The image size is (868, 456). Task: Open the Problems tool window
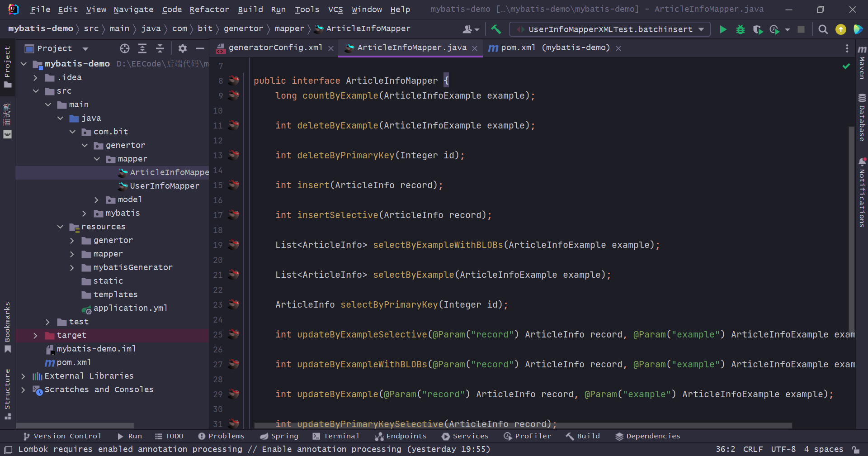click(222, 436)
